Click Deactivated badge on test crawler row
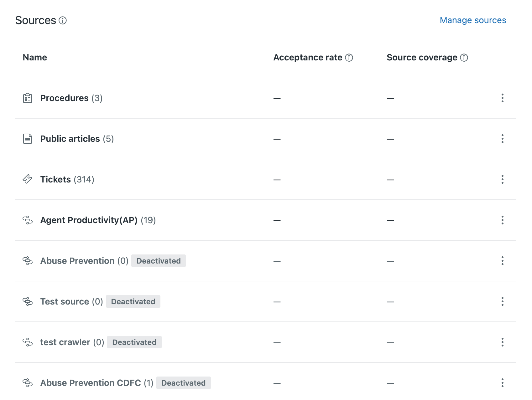Screen dimensions: 532x400 click(134, 342)
